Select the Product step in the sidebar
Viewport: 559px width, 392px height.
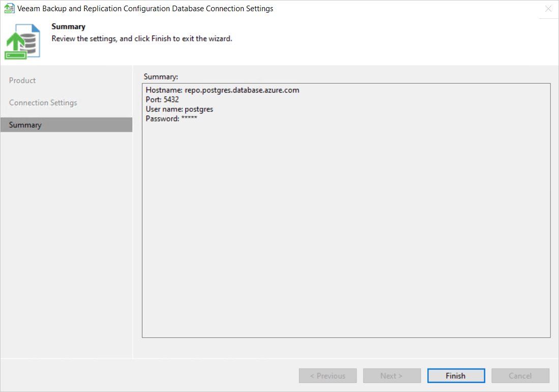[22, 80]
